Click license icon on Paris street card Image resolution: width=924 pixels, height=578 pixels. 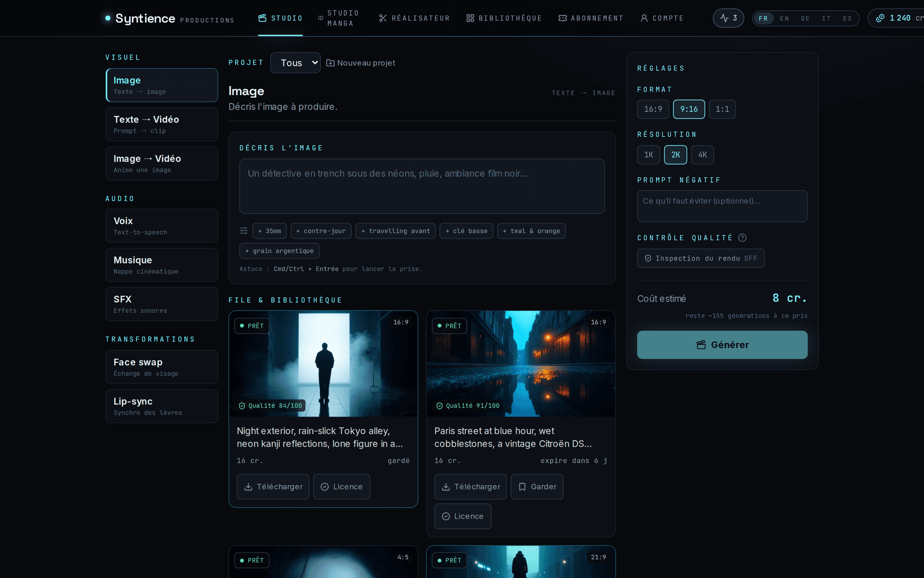click(x=446, y=516)
